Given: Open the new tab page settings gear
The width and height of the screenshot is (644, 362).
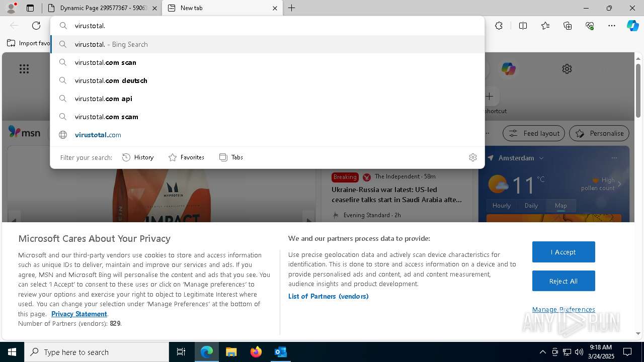Looking at the screenshot, I should pos(567,69).
